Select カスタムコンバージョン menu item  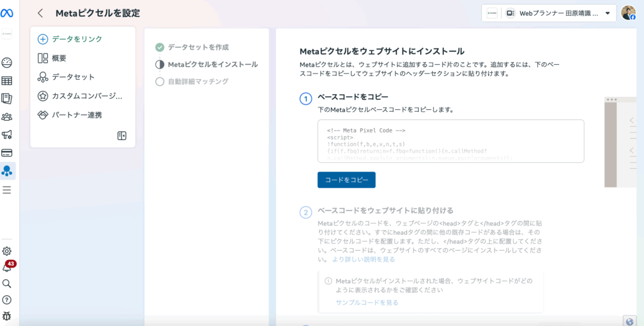coord(86,96)
